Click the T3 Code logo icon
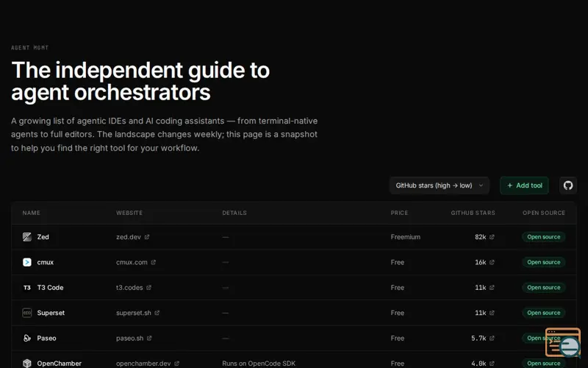This screenshot has width=588, height=368. pos(27,288)
